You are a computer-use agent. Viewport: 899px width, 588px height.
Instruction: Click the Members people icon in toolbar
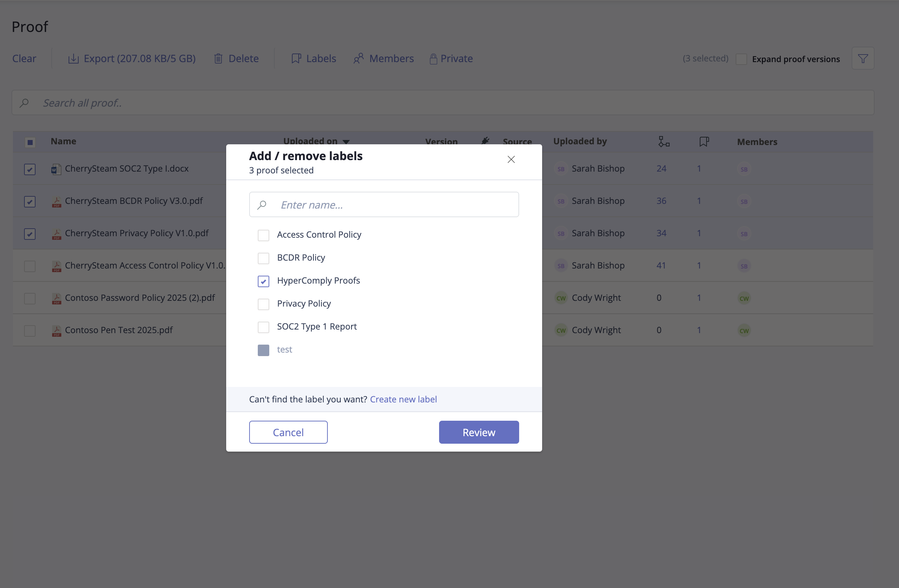(x=358, y=59)
